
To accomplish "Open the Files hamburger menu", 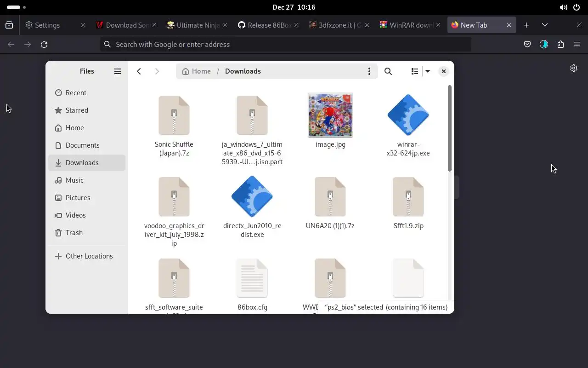I will [118, 71].
